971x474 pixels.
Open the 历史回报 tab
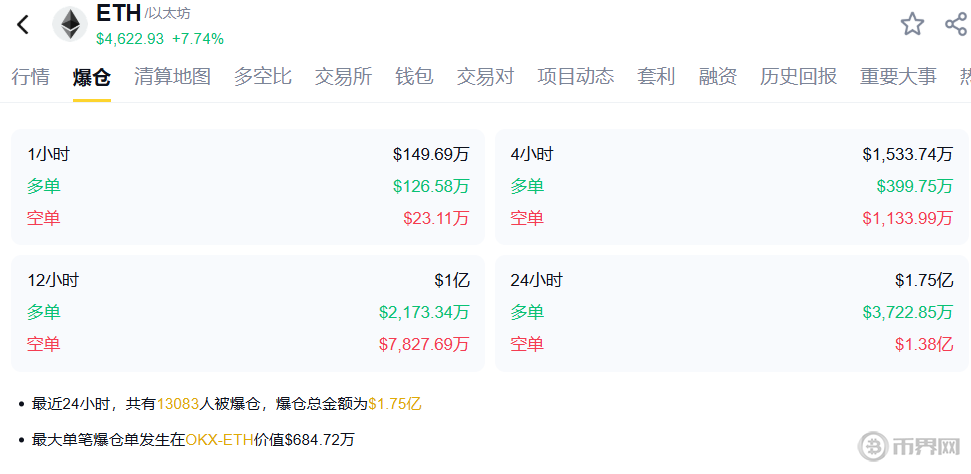coord(799,76)
